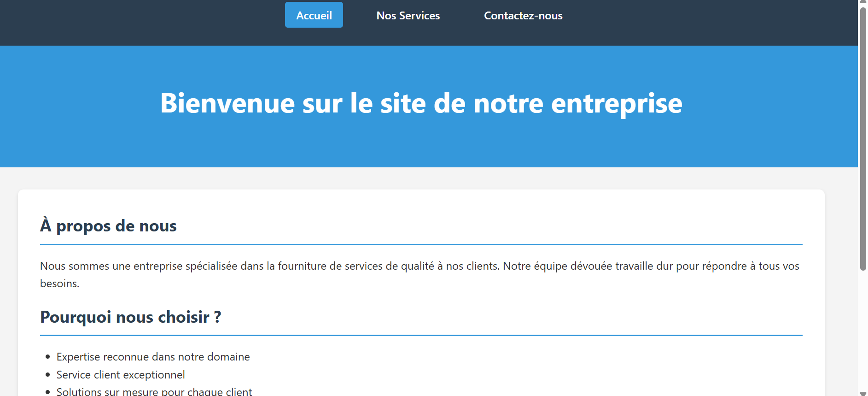Select the Expertise reconnue list item
This screenshot has height=396, width=868.
153,357
